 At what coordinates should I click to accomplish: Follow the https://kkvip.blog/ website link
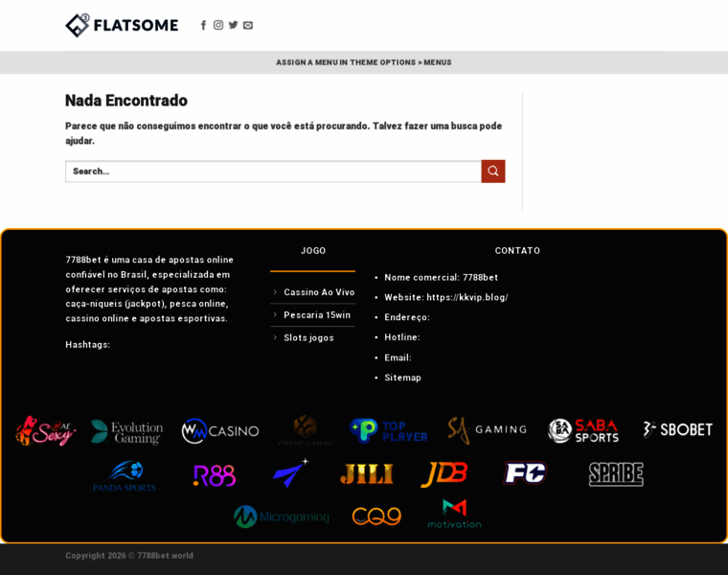point(467,297)
